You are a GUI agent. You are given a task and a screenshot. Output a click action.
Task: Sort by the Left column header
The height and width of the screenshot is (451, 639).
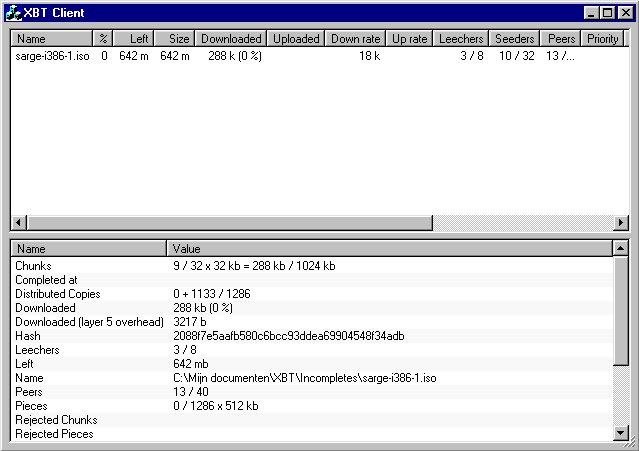(x=134, y=39)
